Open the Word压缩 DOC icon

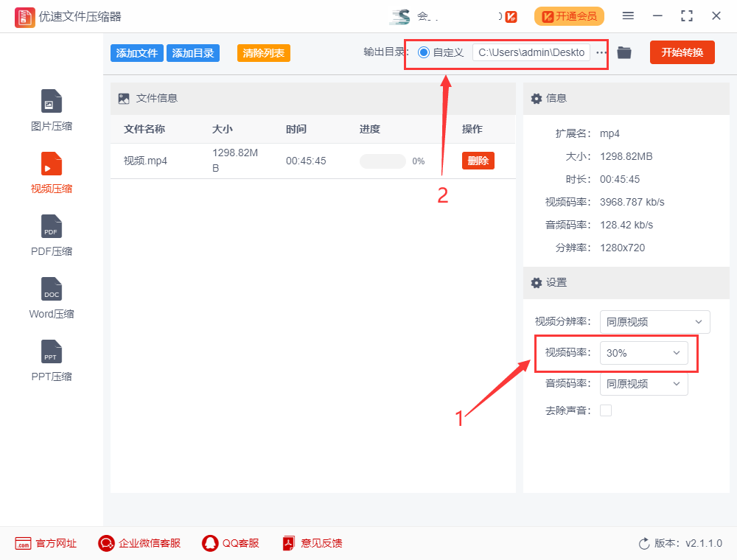click(52, 290)
